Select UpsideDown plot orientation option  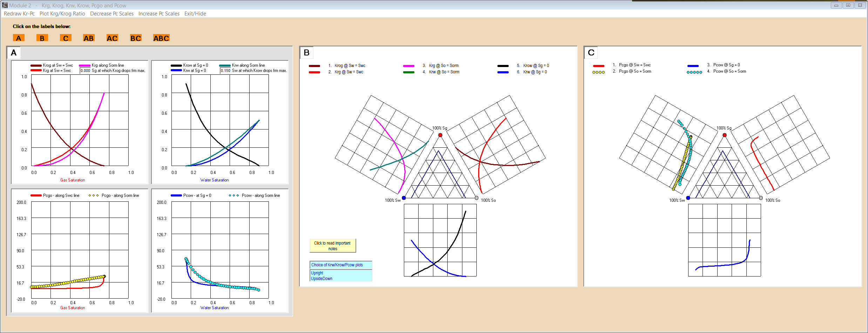(x=321, y=279)
